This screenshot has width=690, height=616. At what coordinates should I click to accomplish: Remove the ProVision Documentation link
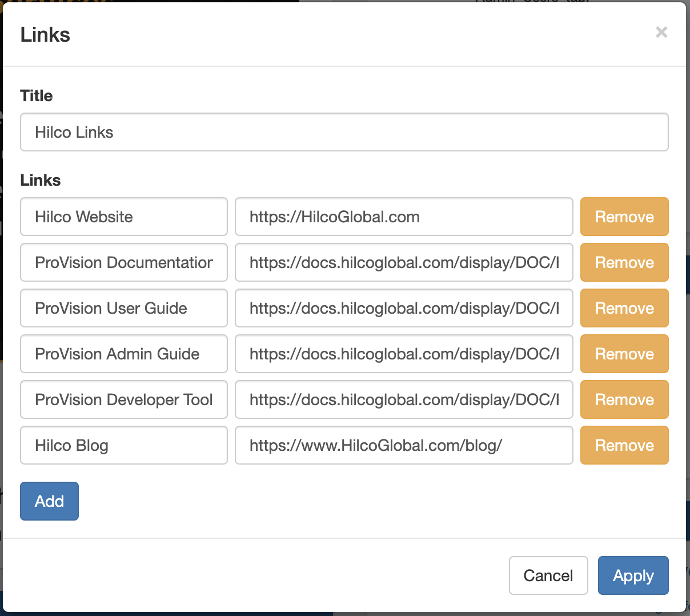[x=624, y=262]
